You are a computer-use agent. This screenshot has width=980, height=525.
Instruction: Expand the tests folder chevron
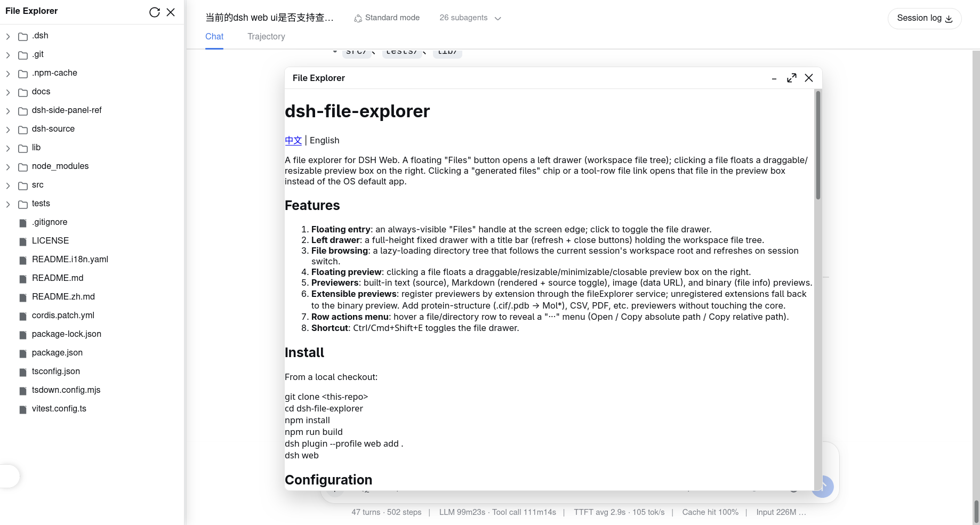click(x=8, y=204)
